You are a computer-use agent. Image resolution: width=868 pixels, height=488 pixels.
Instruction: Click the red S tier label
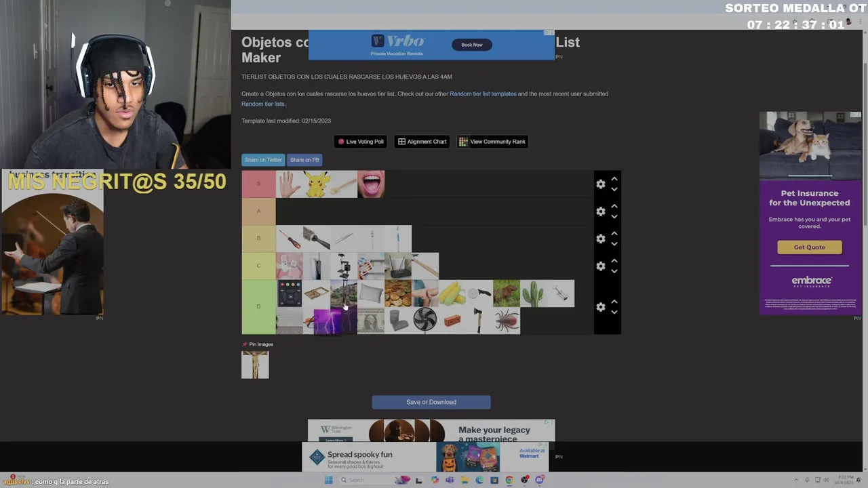(258, 184)
